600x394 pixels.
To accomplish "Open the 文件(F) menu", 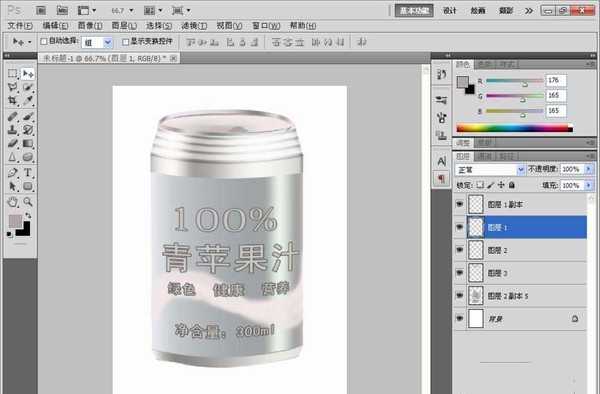I will click(x=20, y=26).
